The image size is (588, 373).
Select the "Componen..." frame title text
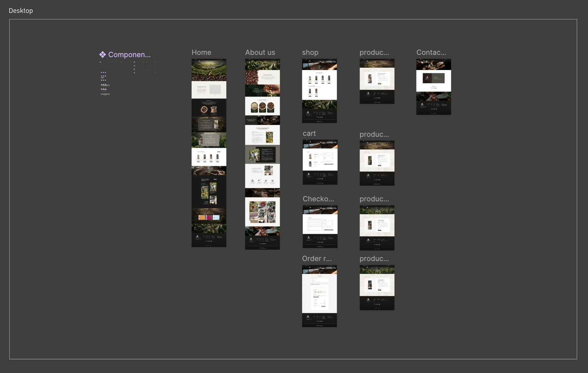coord(129,55)
